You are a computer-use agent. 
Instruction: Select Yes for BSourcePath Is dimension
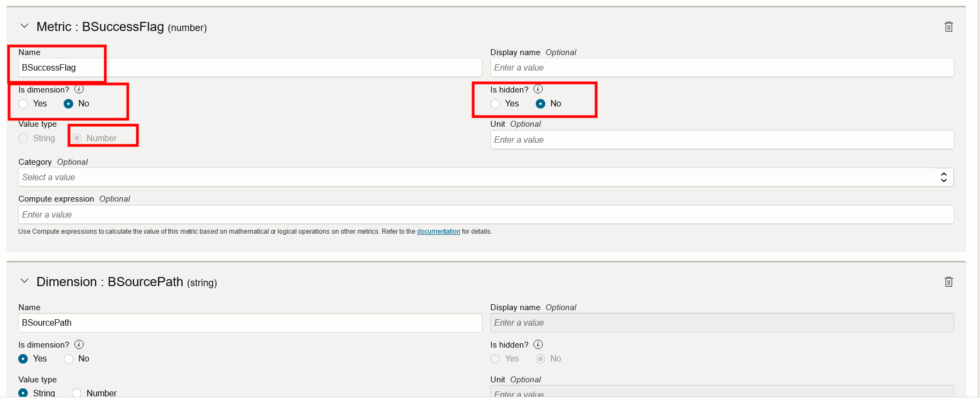click(23, 359)
